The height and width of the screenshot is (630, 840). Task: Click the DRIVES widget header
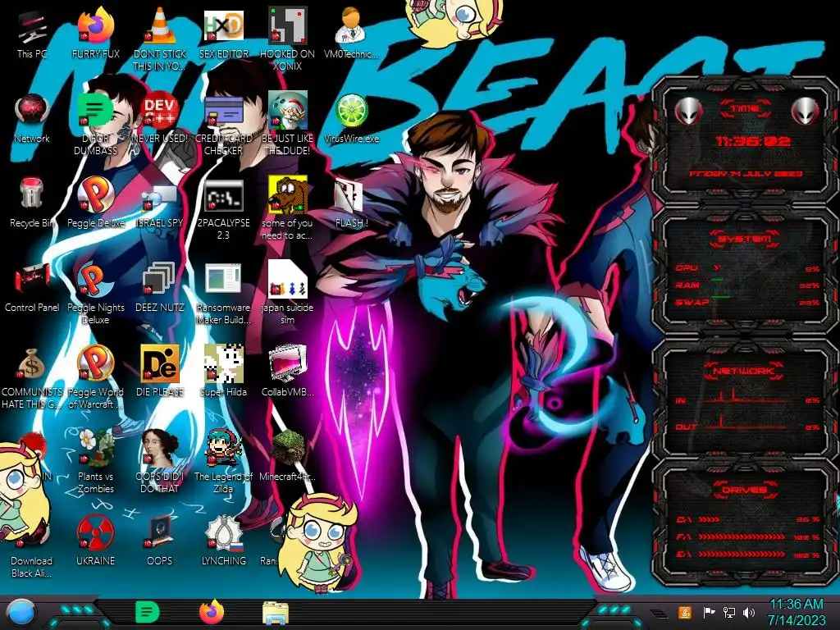coord(745,490)
